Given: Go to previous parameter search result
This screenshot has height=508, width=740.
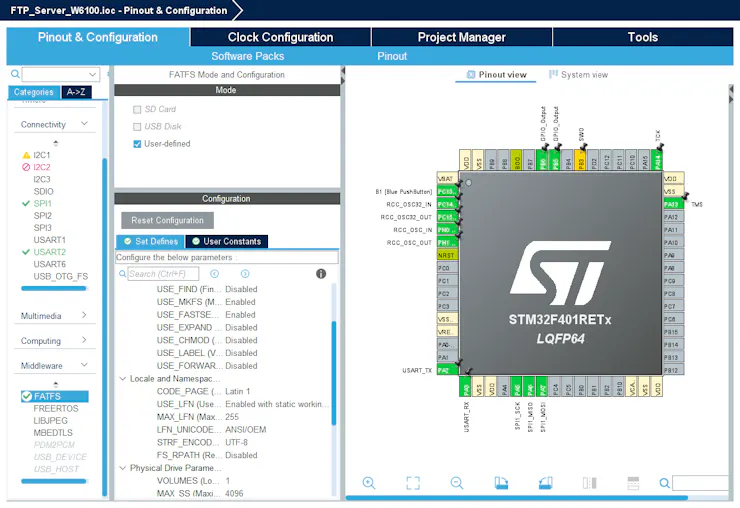Looking at the screenshot, I should [x=214, y=274].
